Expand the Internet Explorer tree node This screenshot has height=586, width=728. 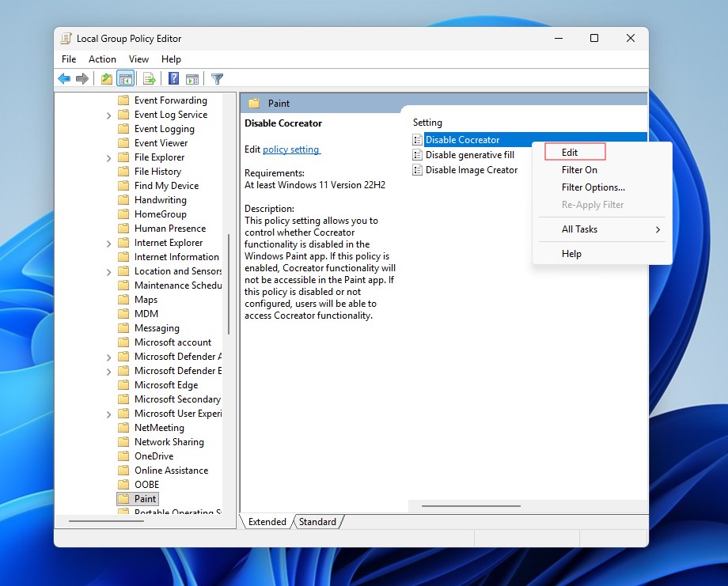pos(108,244)
